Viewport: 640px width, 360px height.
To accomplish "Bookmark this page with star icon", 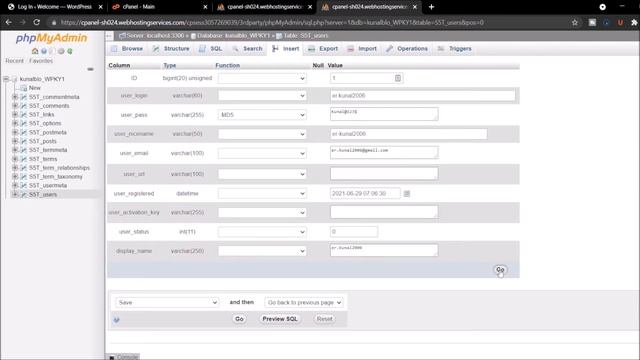I will click(575, 22).
